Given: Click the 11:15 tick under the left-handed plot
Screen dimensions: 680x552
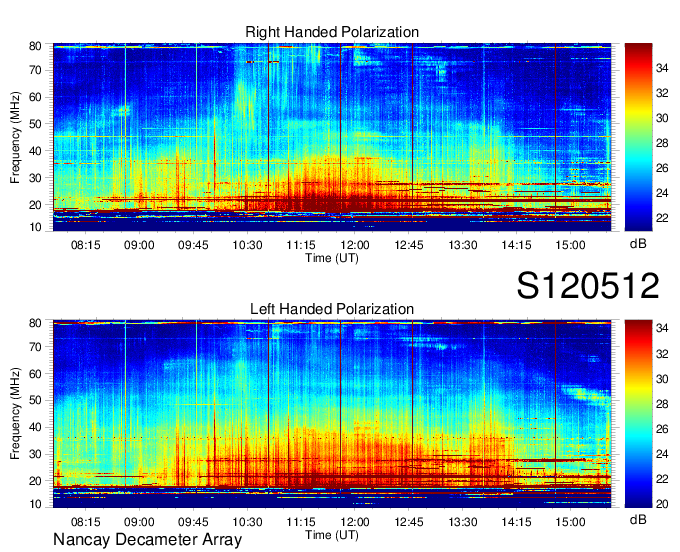Looking at the screenshot, I should point(301,522).
